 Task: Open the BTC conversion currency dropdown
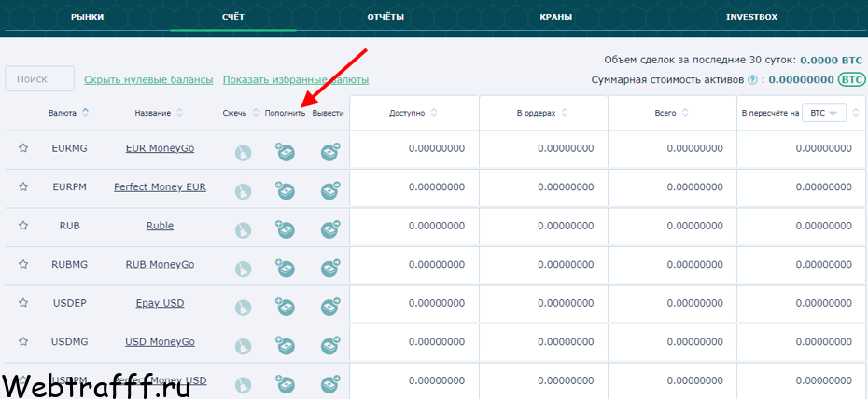pos(824,113)
